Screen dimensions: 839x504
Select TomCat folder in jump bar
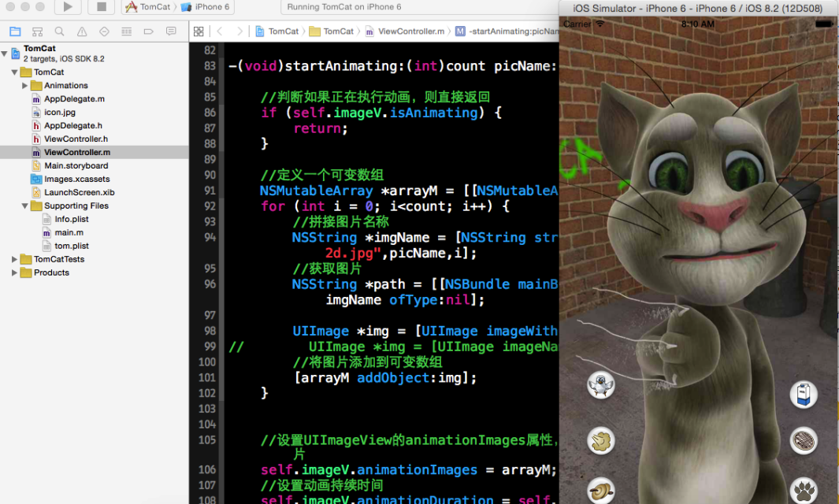point(332,31)
